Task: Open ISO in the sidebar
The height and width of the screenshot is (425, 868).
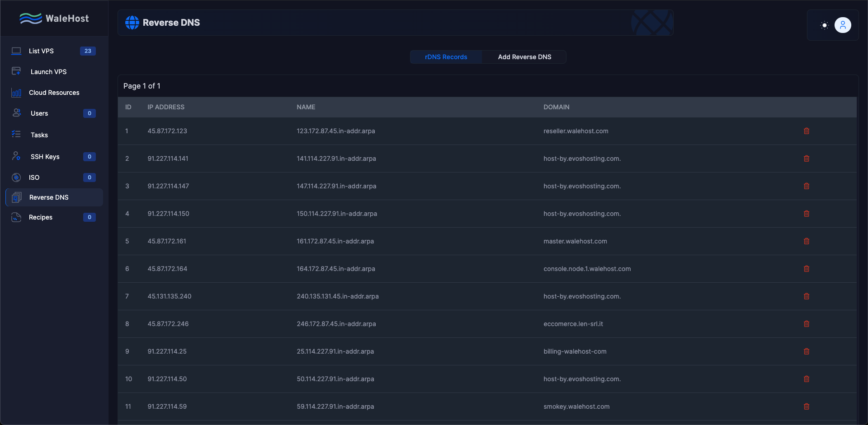Action: point(54,177)
